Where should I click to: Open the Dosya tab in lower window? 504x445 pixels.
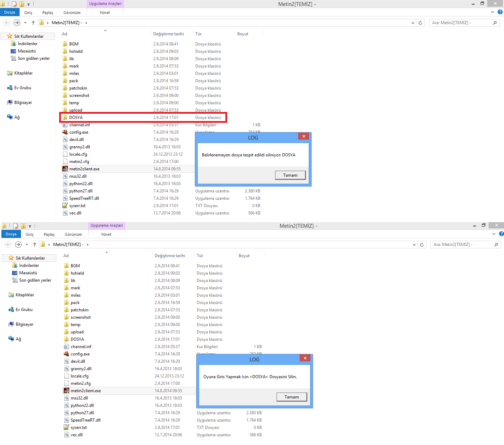(11, 234)
